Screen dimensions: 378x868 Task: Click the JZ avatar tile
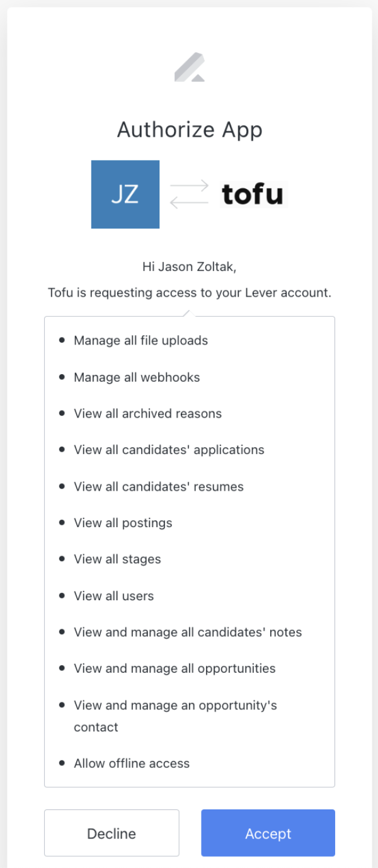click(125, 194)
